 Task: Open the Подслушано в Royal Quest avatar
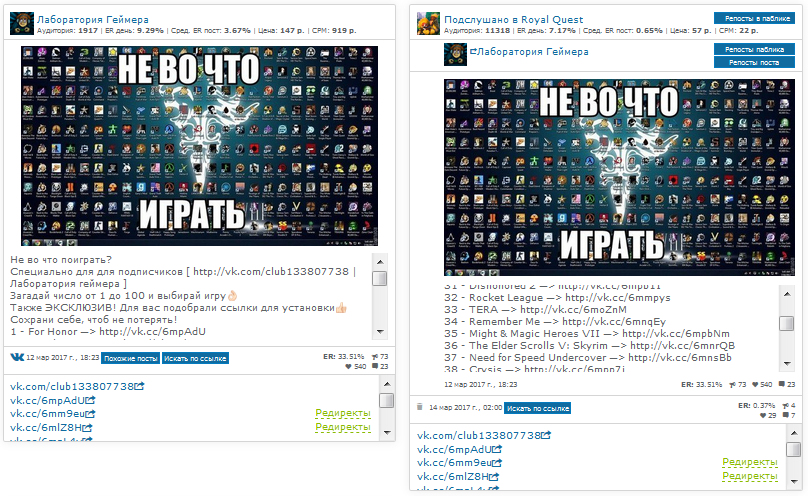pos(428,24)
